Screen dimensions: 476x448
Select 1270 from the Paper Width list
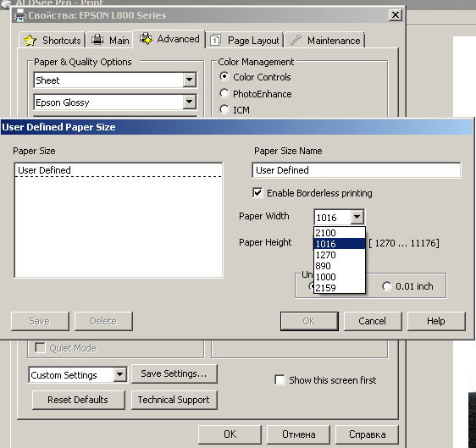340,255
